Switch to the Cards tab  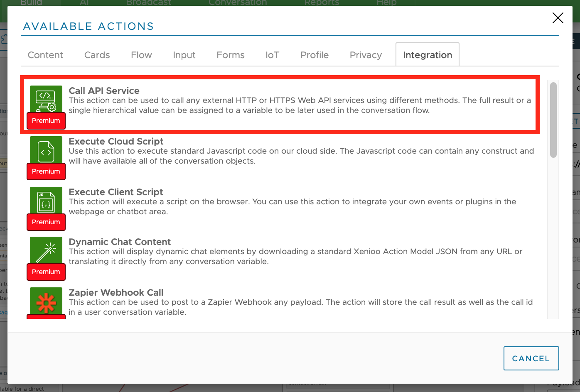click(x=97, y=55)
